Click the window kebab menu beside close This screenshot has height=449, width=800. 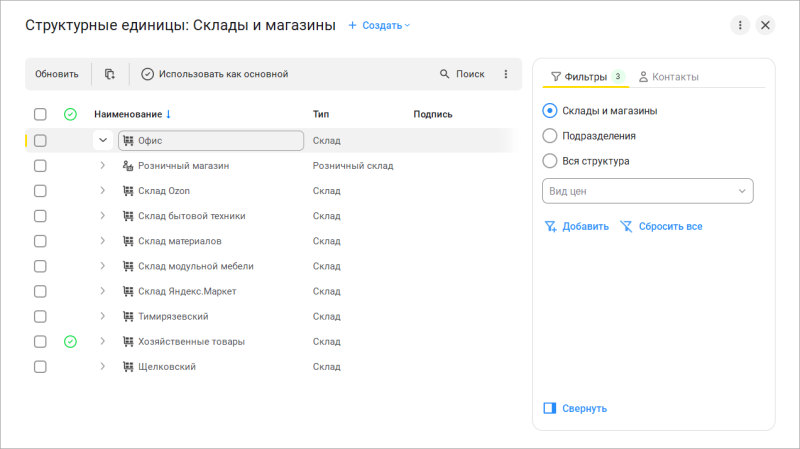point(740,26)
